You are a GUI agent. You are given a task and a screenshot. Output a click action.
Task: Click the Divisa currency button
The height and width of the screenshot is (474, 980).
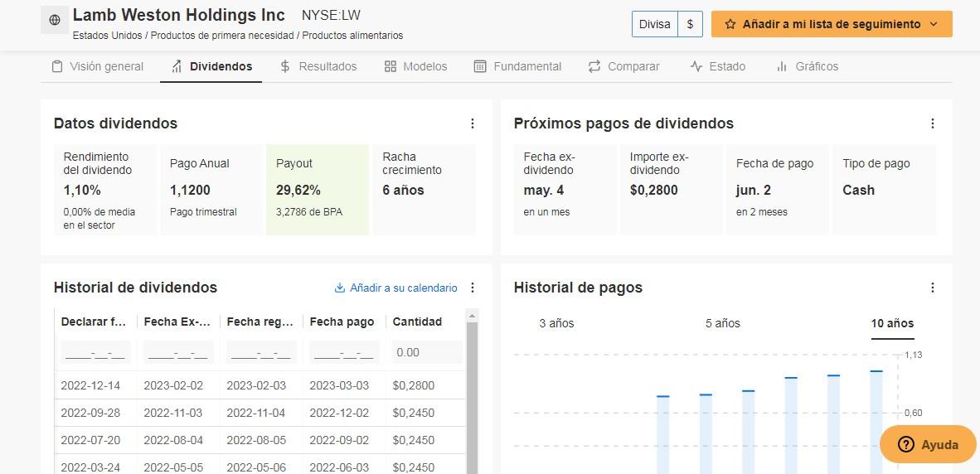654,24
